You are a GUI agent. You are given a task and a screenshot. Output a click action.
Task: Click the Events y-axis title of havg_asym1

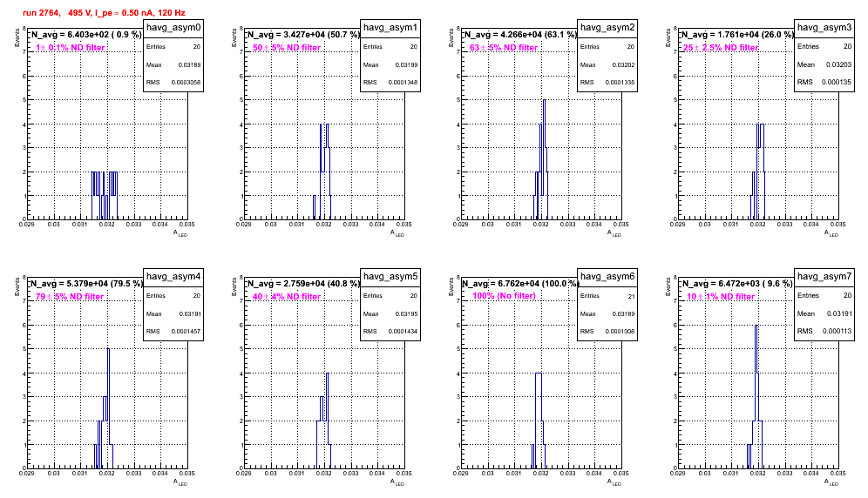coord(234,37)
